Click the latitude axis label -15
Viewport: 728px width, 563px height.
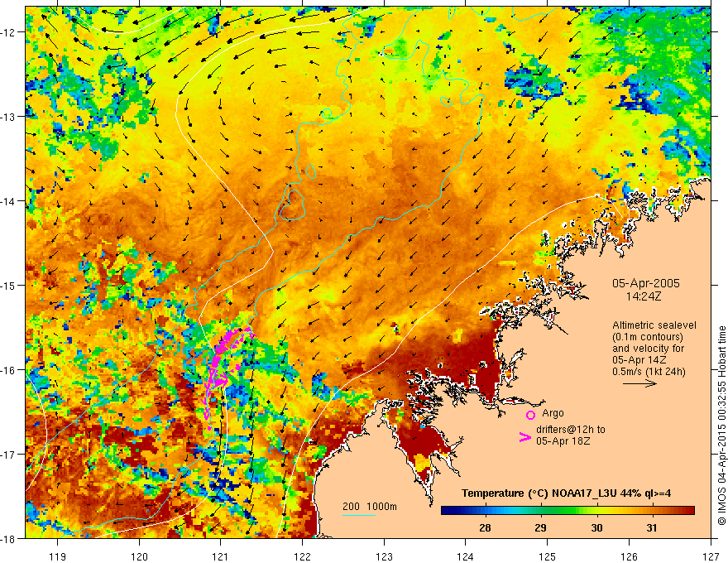[x=9, y=285]
